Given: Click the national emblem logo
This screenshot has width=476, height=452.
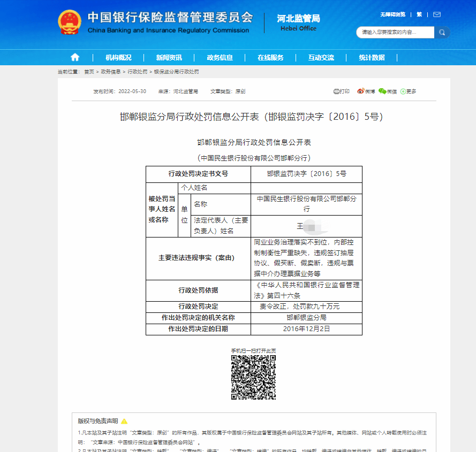Looking at the screenshot, I should pyautogui.click(x=70, y=22).
